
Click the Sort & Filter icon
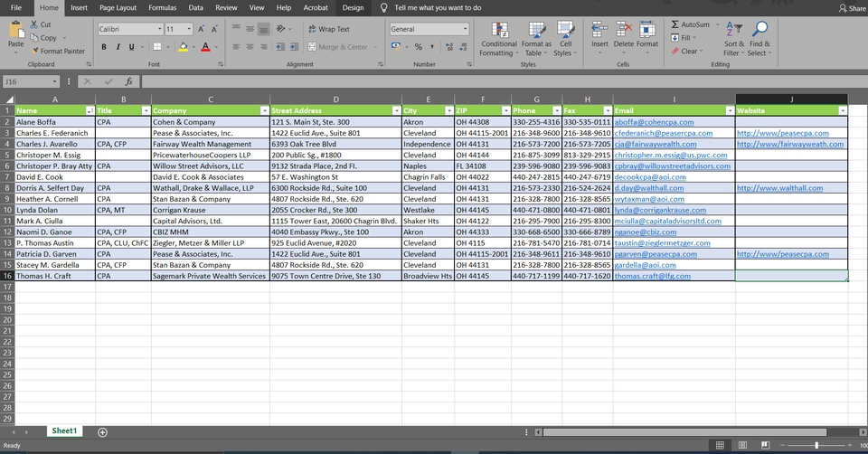pos(734,30)
